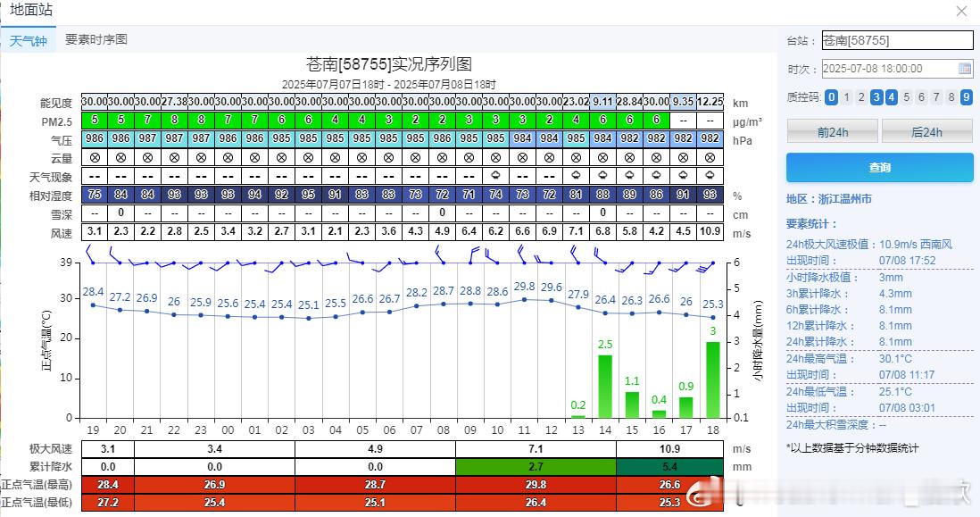Toggle quality code 9

click(967, 97)
